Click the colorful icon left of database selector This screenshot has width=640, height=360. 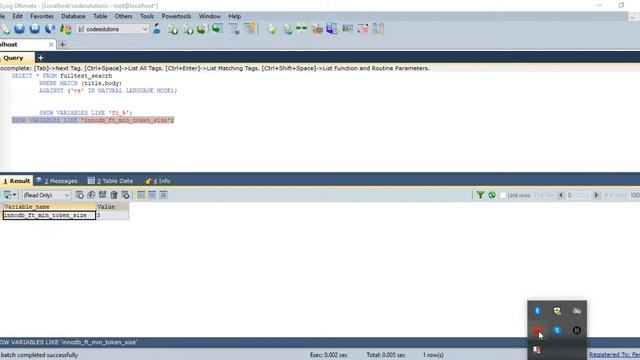point(65,29)
